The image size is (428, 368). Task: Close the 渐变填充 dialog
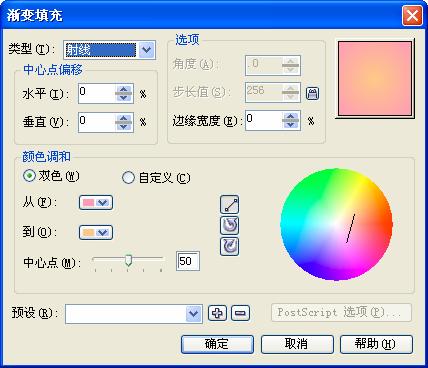[412, 15]
